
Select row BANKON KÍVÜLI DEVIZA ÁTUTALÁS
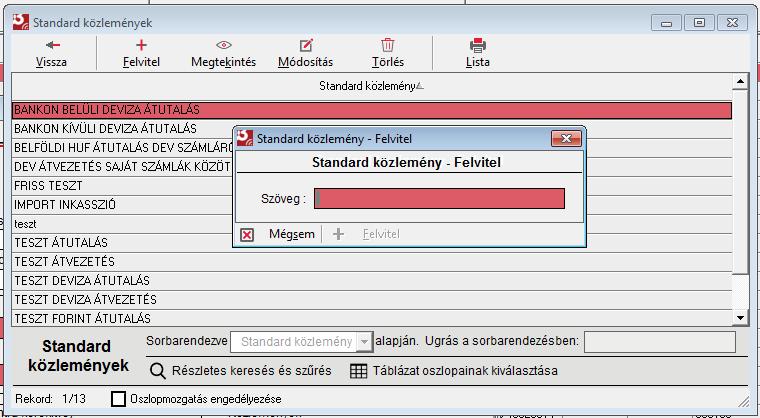click(x=372, y=129)
